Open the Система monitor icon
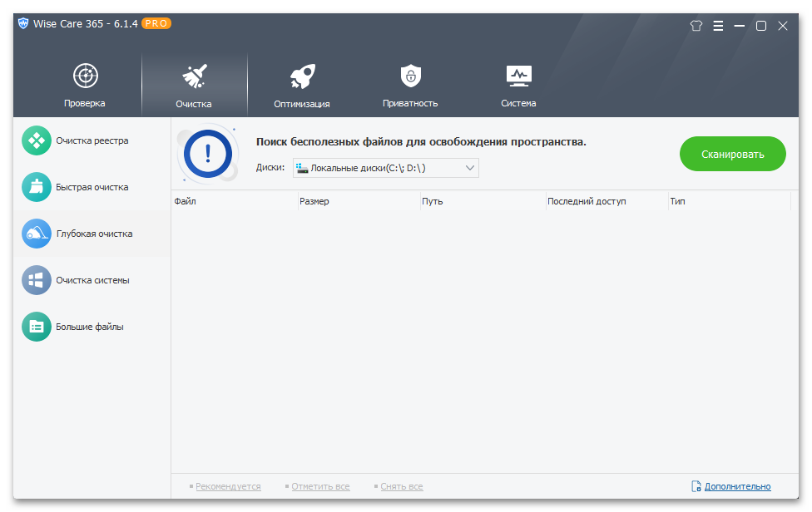The image size is (812, 512). pyautogui.click(x=519, y=76)
